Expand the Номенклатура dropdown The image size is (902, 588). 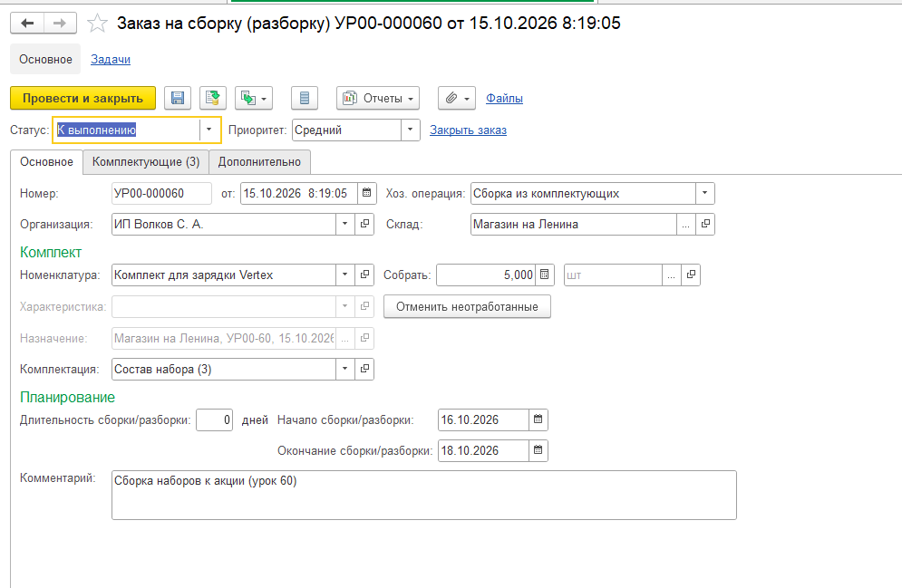345,275
